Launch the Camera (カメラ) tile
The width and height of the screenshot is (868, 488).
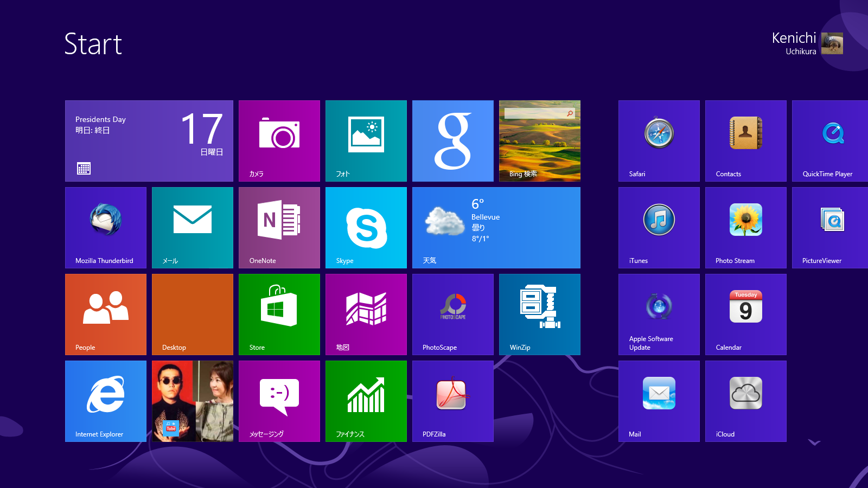pyautogui.click(x=279, y=141)
